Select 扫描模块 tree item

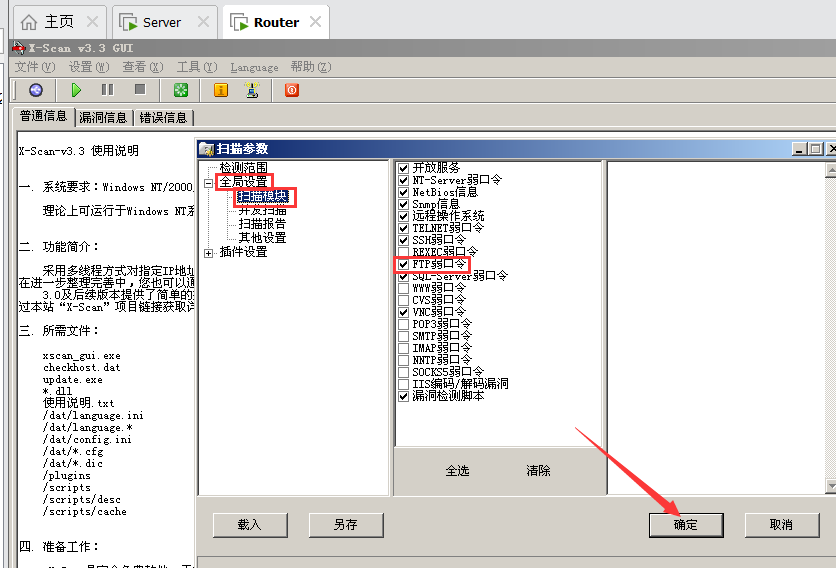(x=262, y=196)
